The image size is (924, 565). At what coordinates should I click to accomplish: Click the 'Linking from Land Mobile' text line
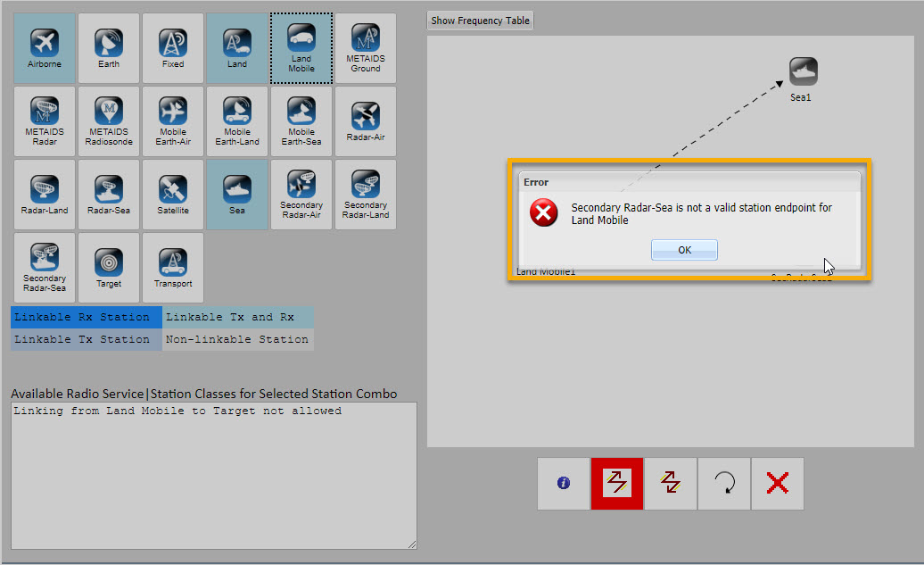tap(177, 411)
